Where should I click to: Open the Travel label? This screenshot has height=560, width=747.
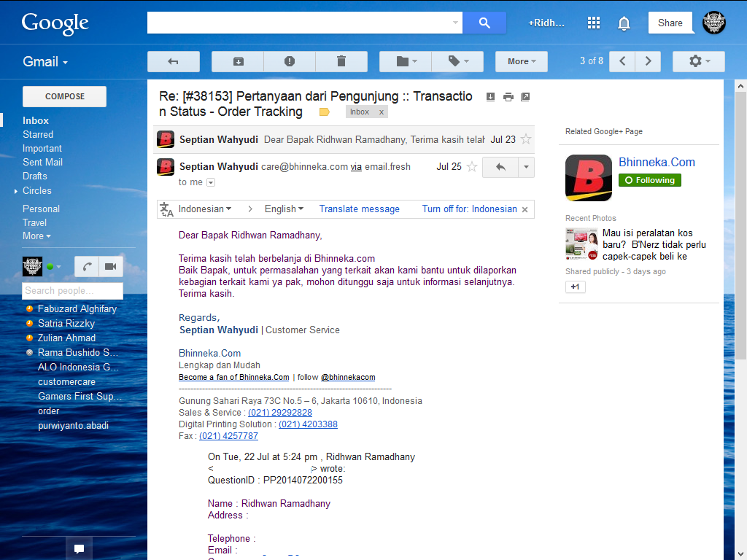pos(35,222)
